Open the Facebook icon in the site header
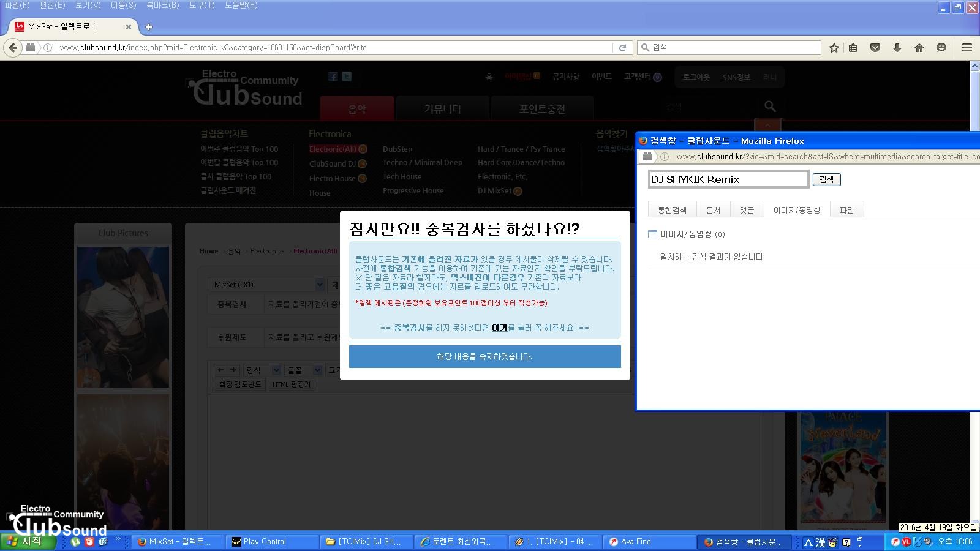Viewport: 980px width, 551px height. tap(333, 77)
